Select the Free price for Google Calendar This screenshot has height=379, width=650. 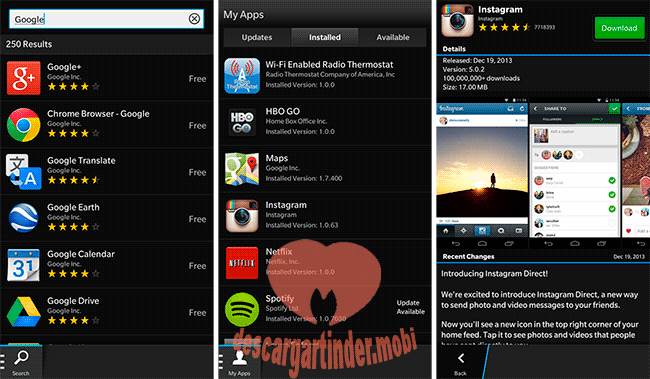click(197, 266)
